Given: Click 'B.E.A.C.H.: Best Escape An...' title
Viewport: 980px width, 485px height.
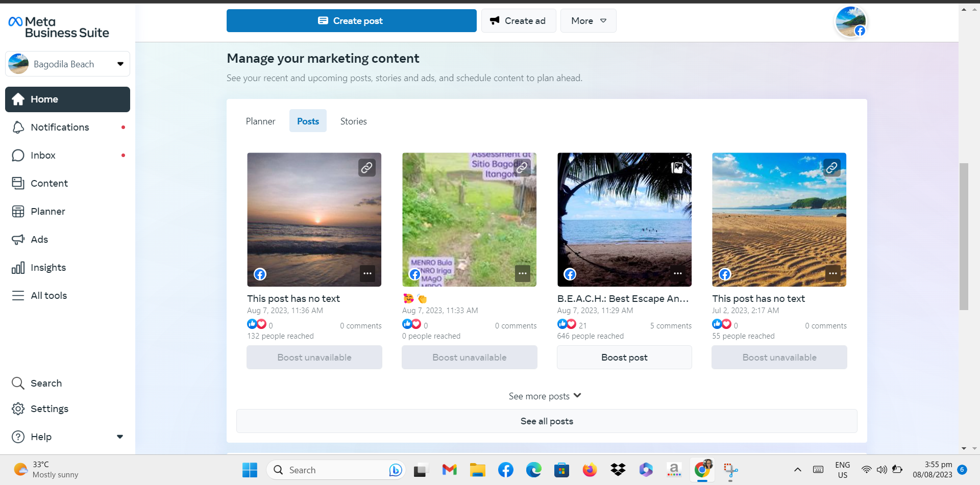Looking at the screenshot, I should [623, 299].
